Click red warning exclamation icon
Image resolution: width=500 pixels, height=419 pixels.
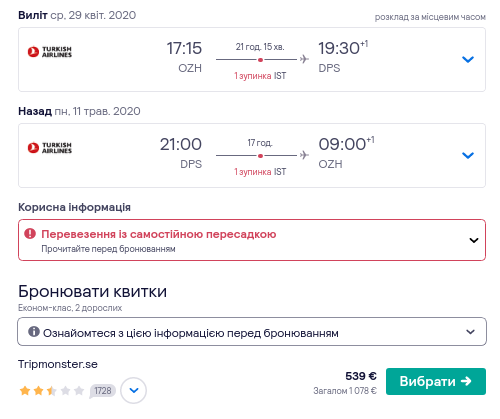click(x=30, y=234)
